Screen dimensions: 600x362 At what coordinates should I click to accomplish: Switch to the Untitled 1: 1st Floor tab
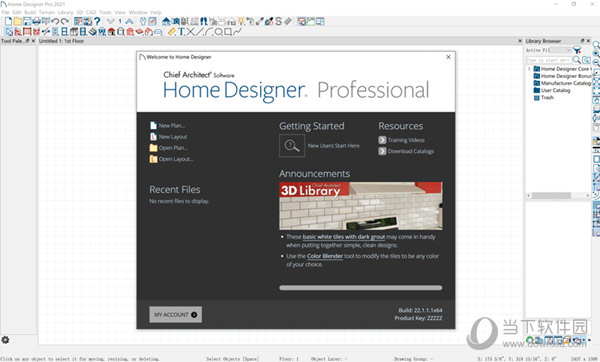click(61, 41)
